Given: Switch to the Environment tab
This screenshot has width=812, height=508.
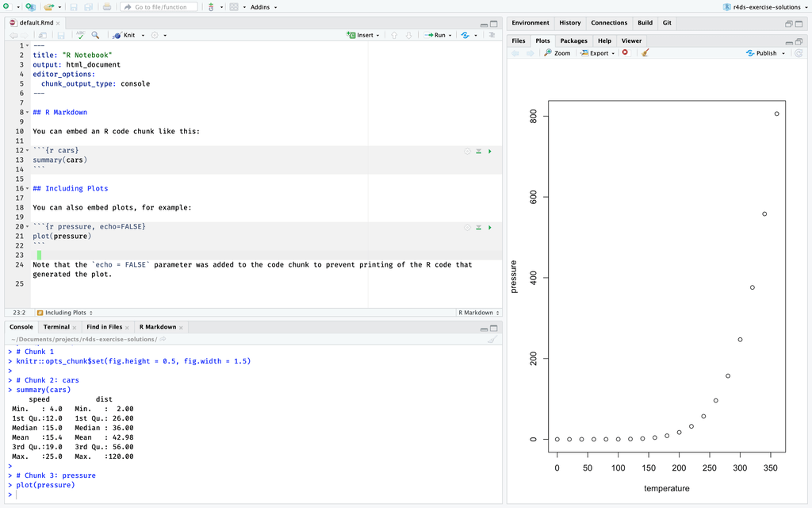Looking at the screenshot, I should [x=530, y=23].
